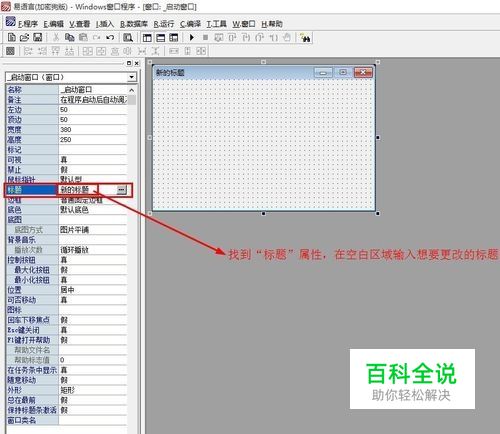Toggle the grid icon on alignment toolbar
The width and height of the screenshot is (500, 434).
pyautogui.click(x=10, y=51)
